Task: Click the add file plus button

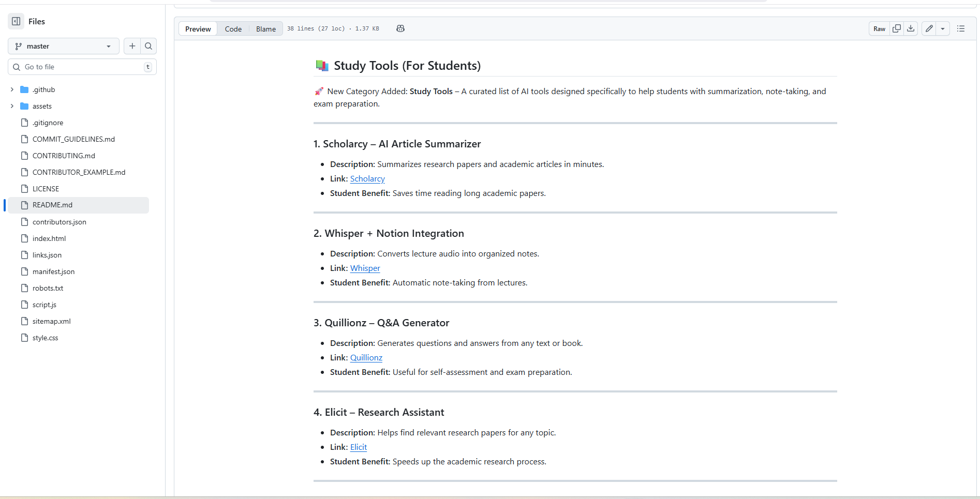Action: click(x=132, y=46)
